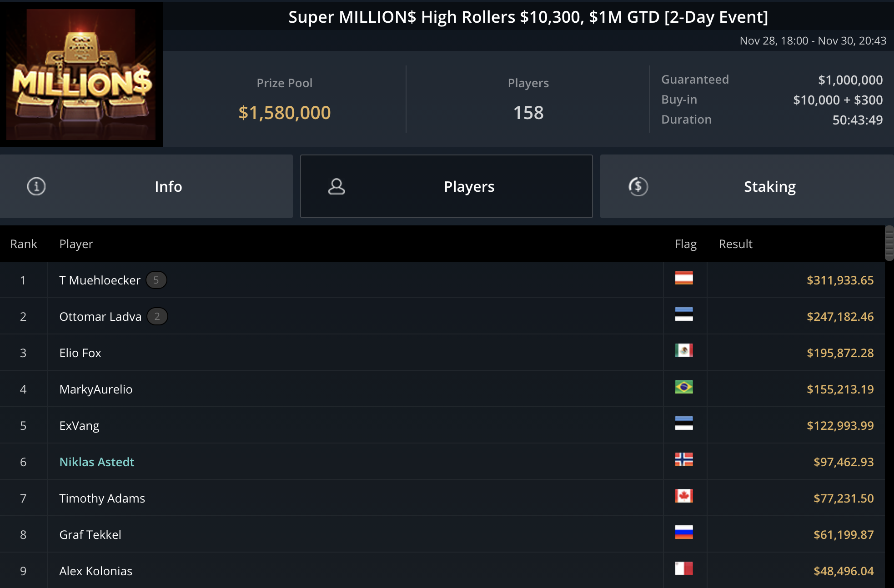Switch to the Info tab
Image resolution: width=894 pixels, height=588 pixels.
(x=146, y=186)
